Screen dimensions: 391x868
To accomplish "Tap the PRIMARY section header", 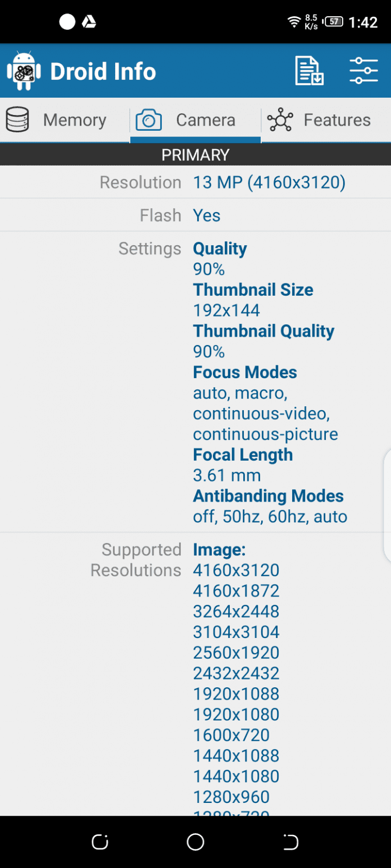I will click(195, 154).
